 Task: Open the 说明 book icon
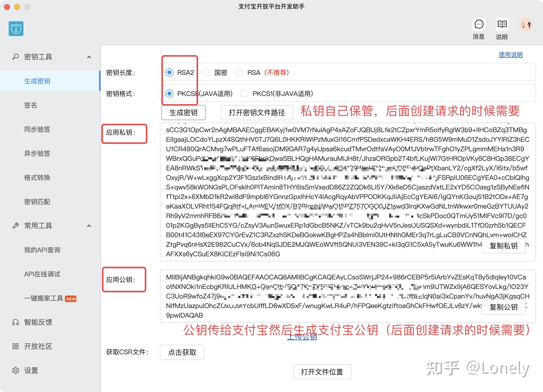point(502,24)
